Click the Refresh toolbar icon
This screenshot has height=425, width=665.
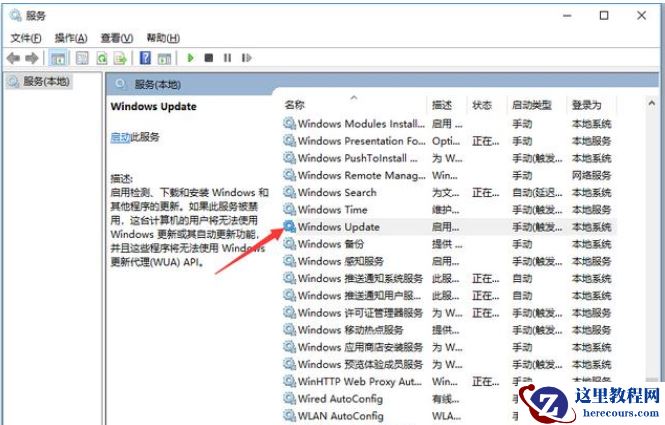tap(102, 58)
